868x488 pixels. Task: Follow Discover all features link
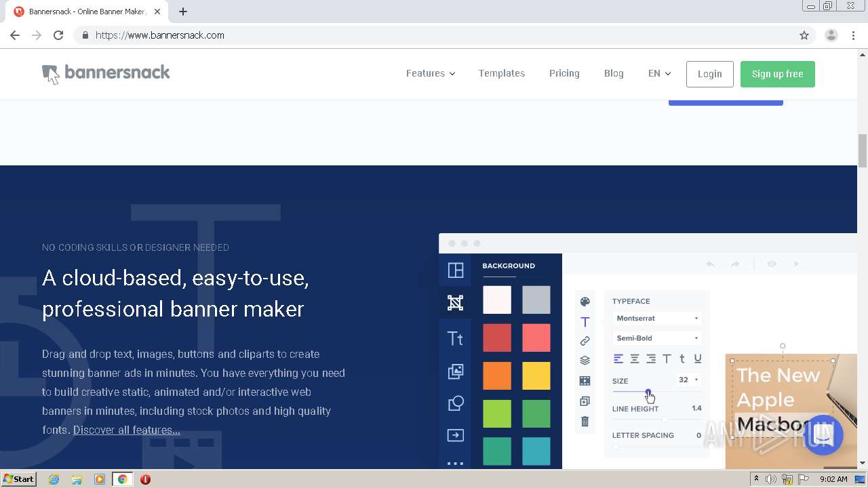tap(127, 430)
